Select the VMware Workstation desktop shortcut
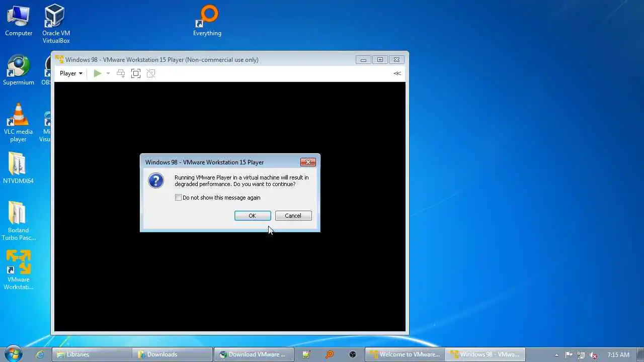The height and width of the screenshot is (362, 644). pyautogui.click(x=19, y=270)
